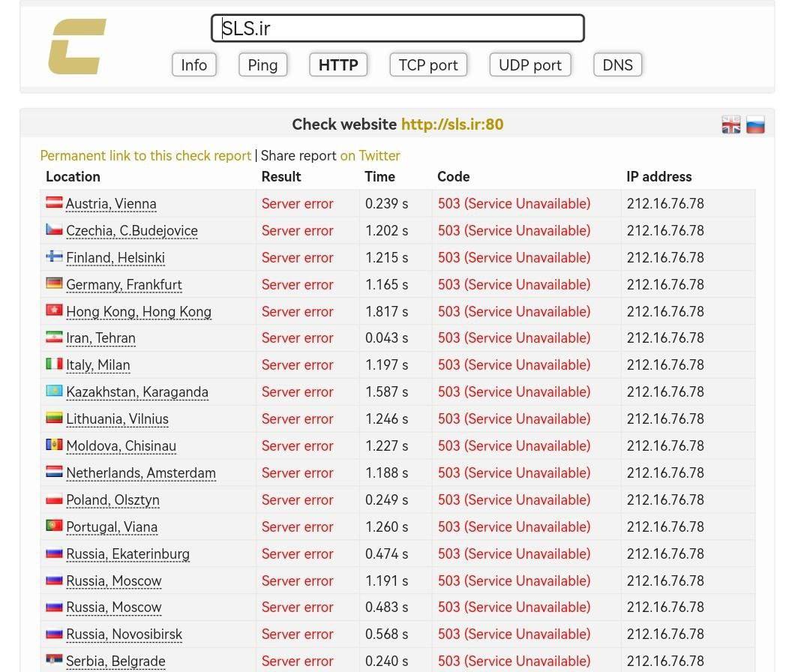810x672 pixels.
Task: Select the 1.817 s time for Hong Kong
Action: click(386, 311)
